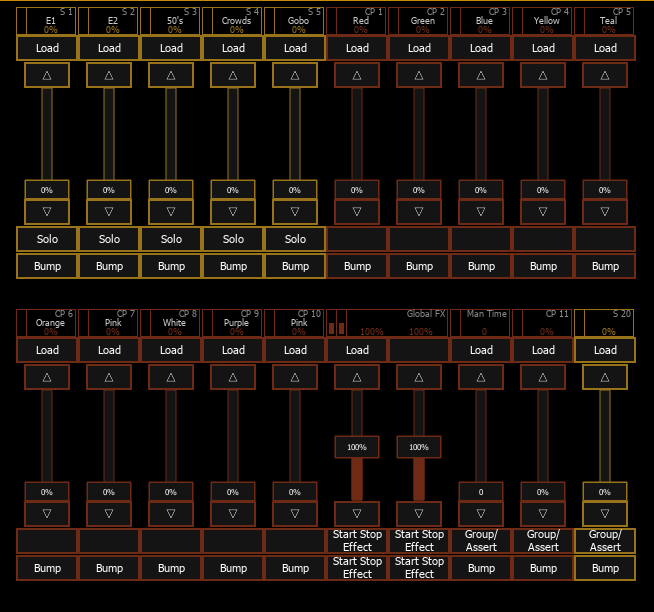Bump the White fader
The width and height of the screenshot is (654, 612).
171,568
